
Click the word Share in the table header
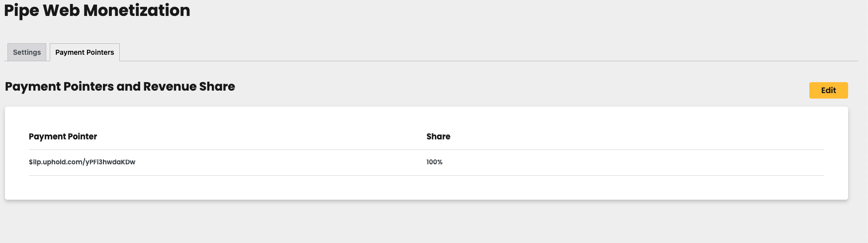(x=438, y=136)
